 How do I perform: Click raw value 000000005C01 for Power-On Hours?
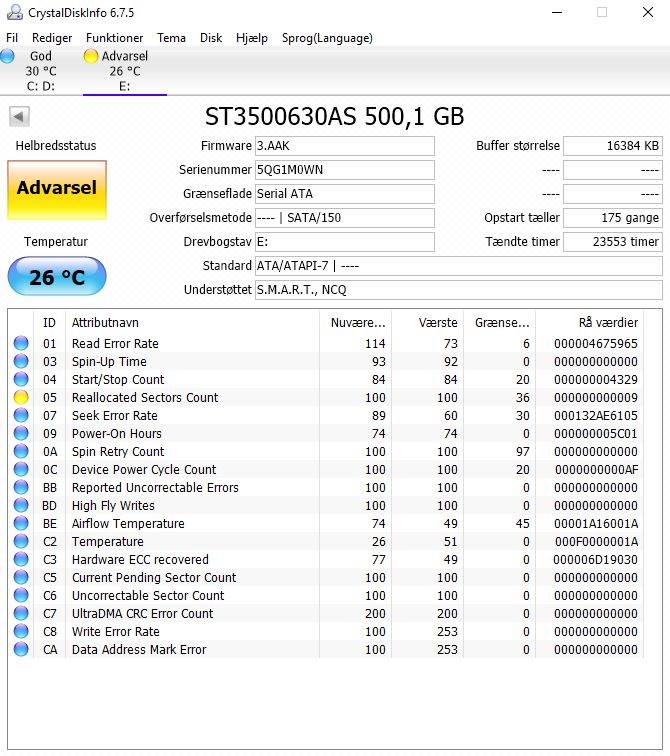[596, 434]
